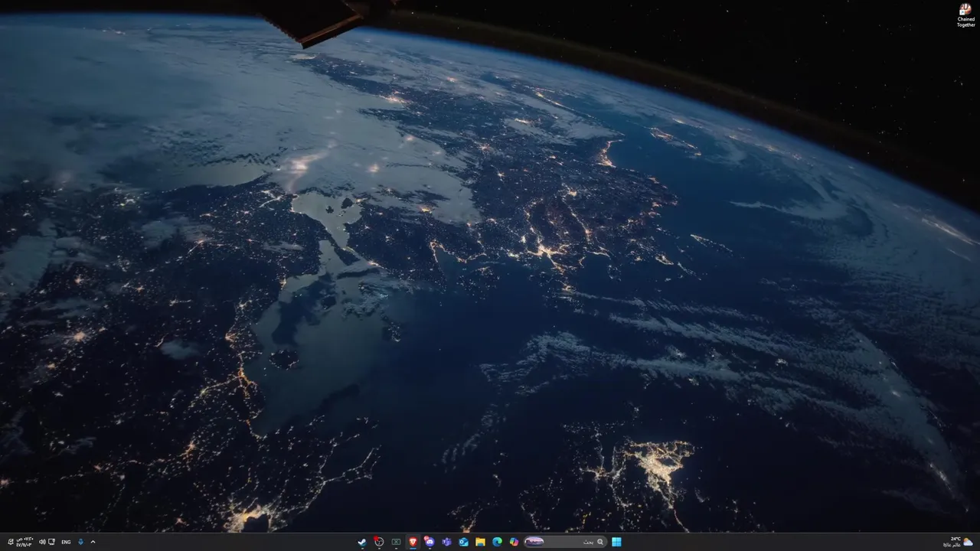Open Outlook from the taskbar
Screen dimensions: 980x551
(x=463, y=542)
